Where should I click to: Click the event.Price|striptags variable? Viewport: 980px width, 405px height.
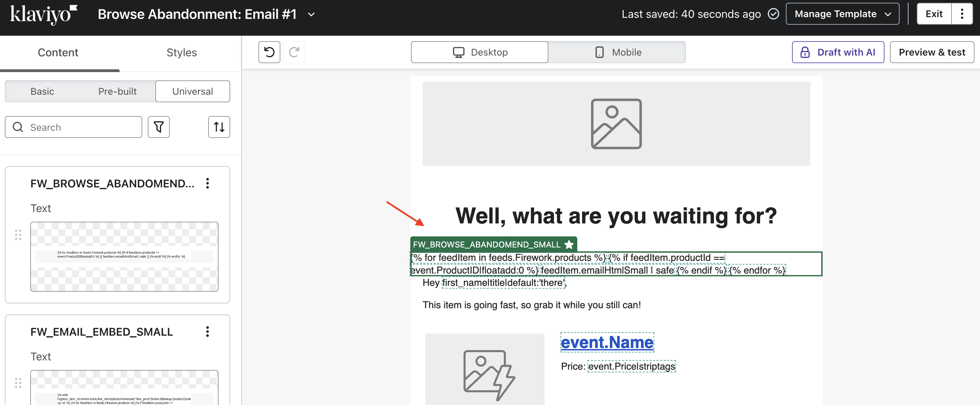tap(631, 366)
